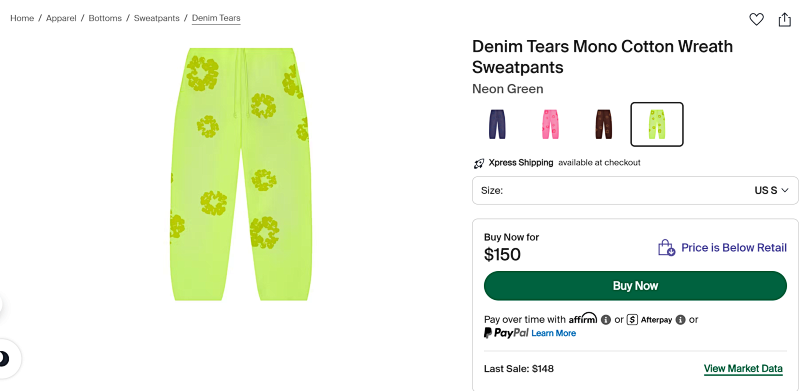Open the Size dropdown showing US S
Image resolution: width=800 pixels, height=391 pixels.
(x=635, y=190)
